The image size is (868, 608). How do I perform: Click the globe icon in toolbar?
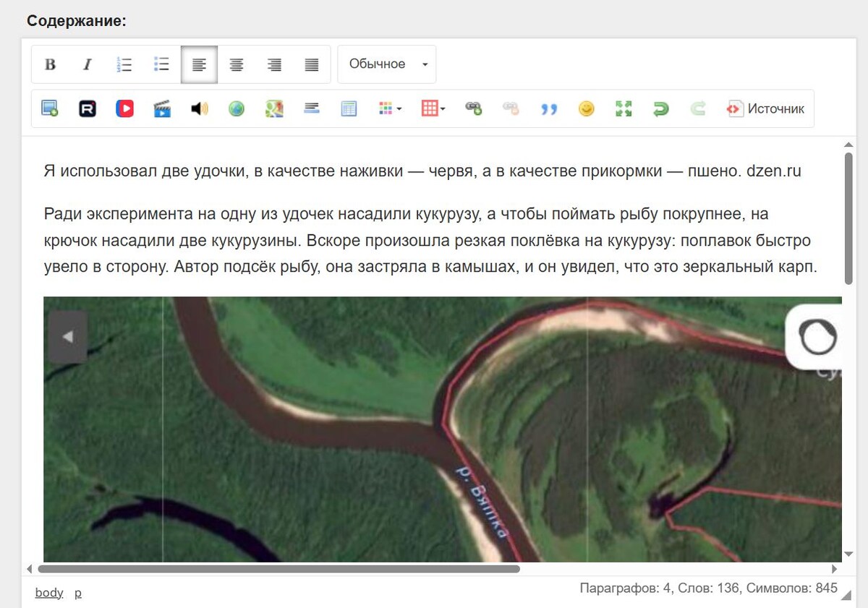click(x=237, y=108)
